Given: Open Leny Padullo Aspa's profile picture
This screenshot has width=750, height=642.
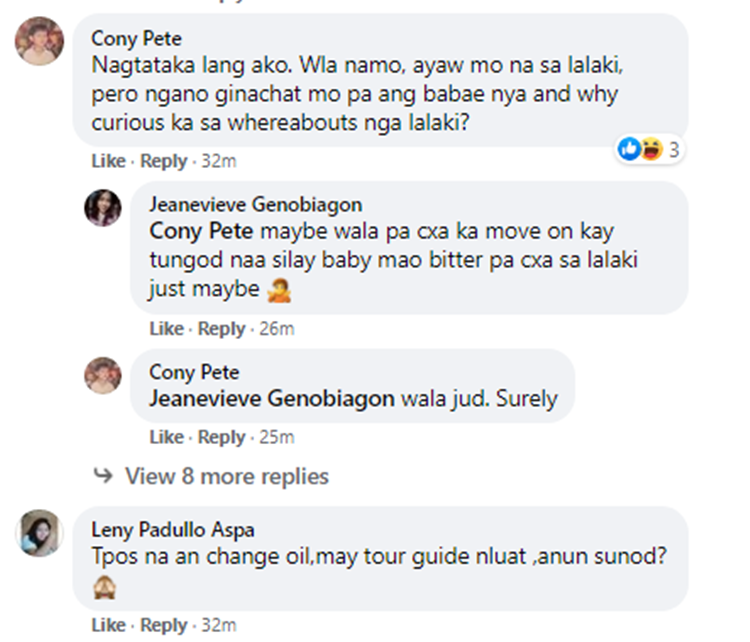Looking at the screenshot, I should 40,531.
